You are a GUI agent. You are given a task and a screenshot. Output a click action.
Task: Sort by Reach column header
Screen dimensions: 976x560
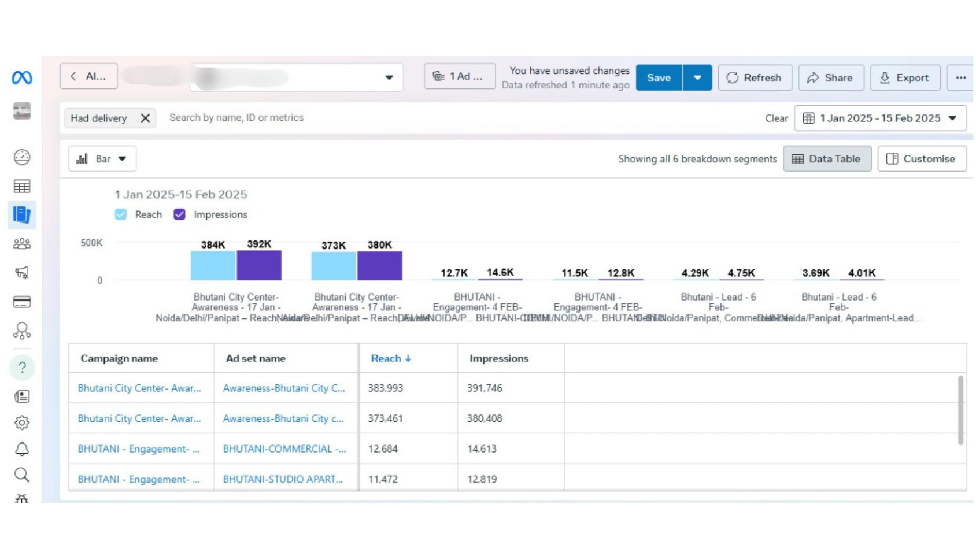click(391, 358)
